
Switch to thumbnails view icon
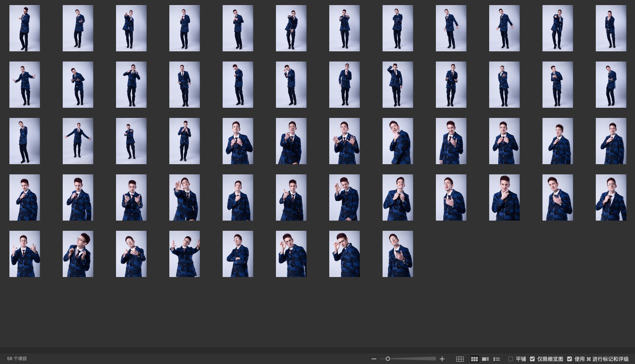click(x=474, y=359)
